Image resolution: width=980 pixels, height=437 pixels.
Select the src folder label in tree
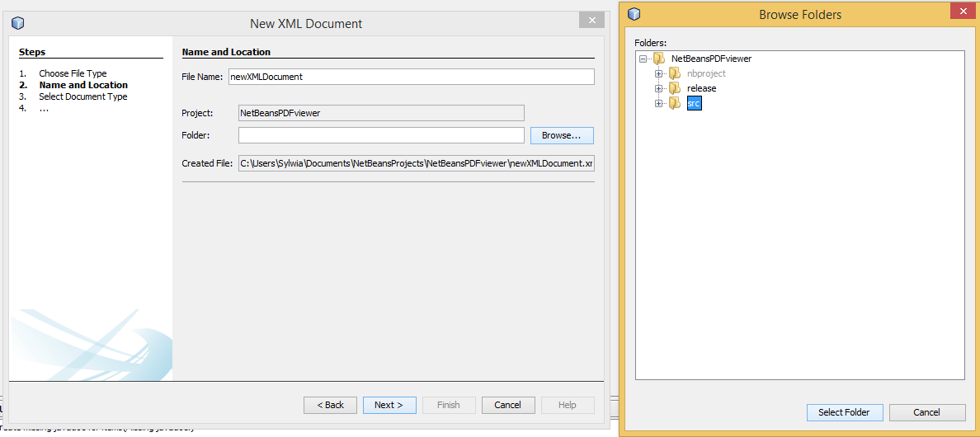click(694, 103)
